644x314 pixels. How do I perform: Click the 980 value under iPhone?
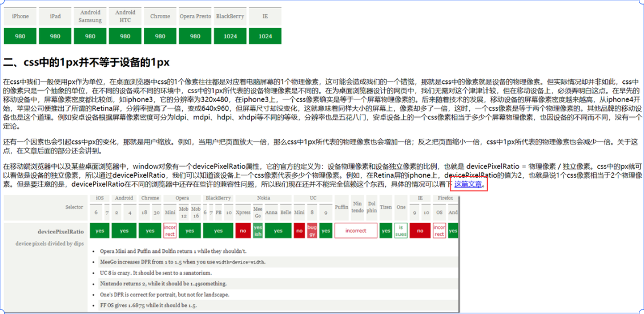coord(21,36)
